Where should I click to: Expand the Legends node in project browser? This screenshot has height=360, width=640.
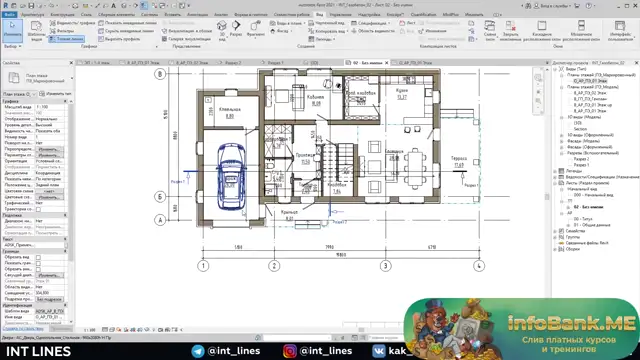(555, 171)
